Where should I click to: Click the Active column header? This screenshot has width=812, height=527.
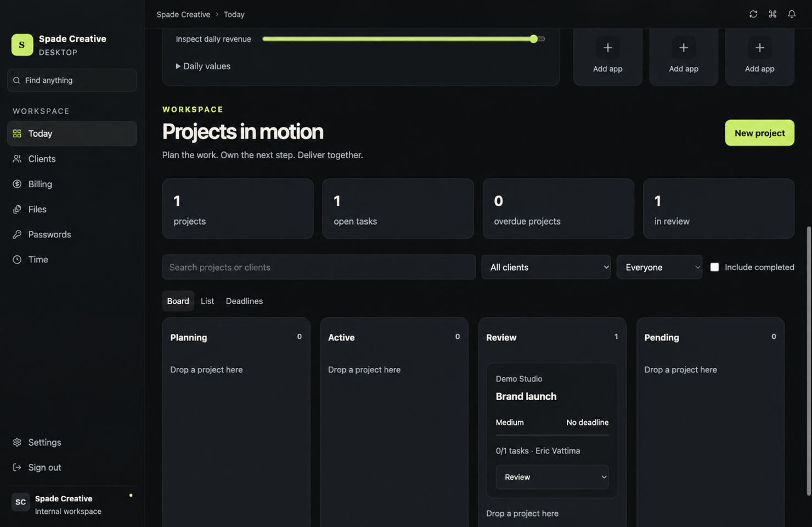pos(341,338)
